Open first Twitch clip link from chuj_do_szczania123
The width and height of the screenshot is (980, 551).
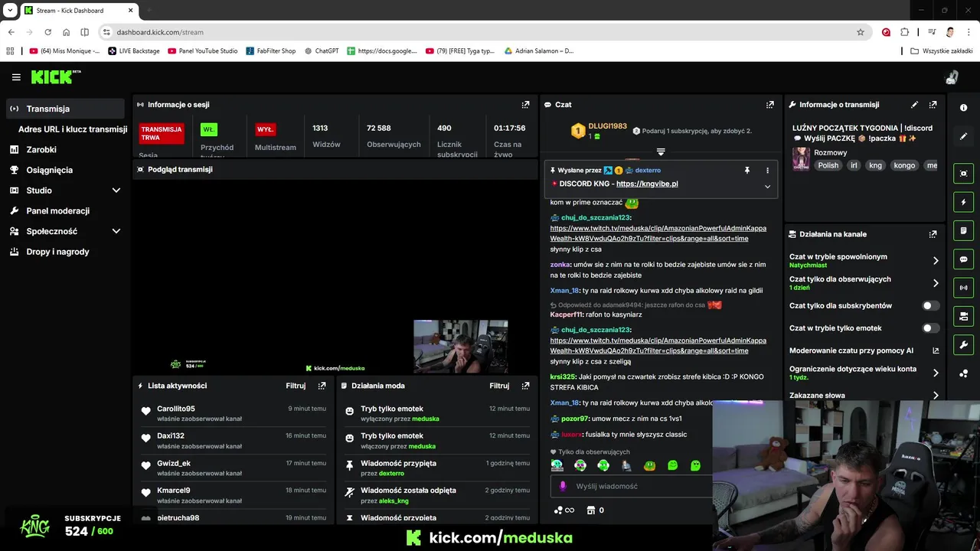pyautogui.click(x=658, y=233)
